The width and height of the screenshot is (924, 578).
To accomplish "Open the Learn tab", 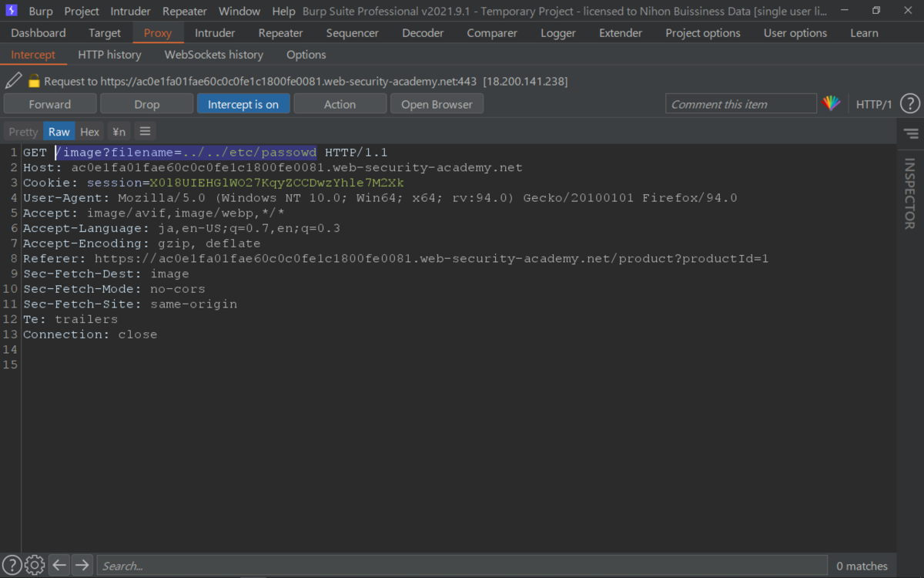I will (x=864, y=33).
